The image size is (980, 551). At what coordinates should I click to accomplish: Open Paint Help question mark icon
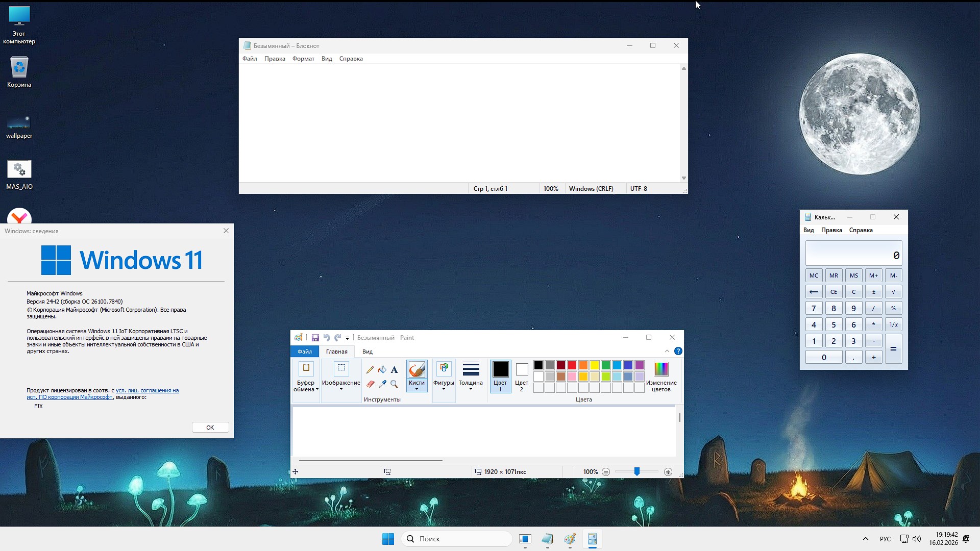(x=678, y=351)
